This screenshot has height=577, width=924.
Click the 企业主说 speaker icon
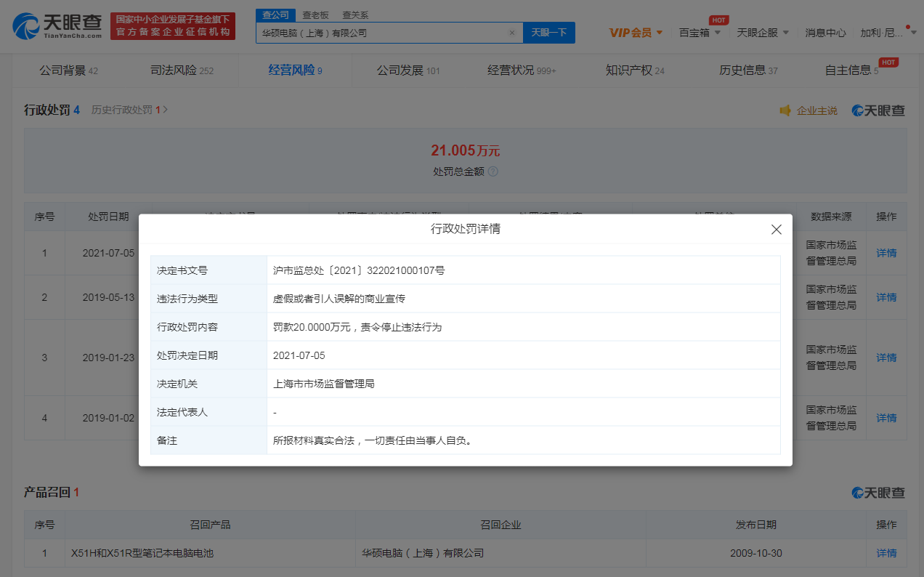[x=785, y=110]
